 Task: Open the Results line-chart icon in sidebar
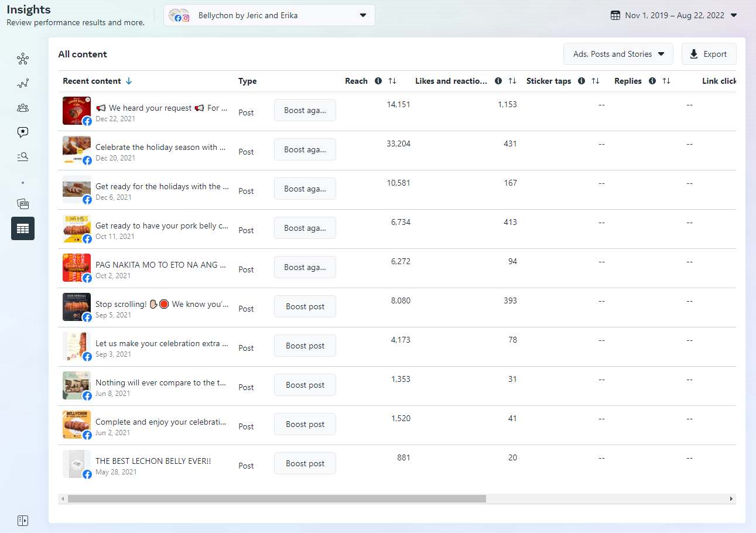point(23,84)
